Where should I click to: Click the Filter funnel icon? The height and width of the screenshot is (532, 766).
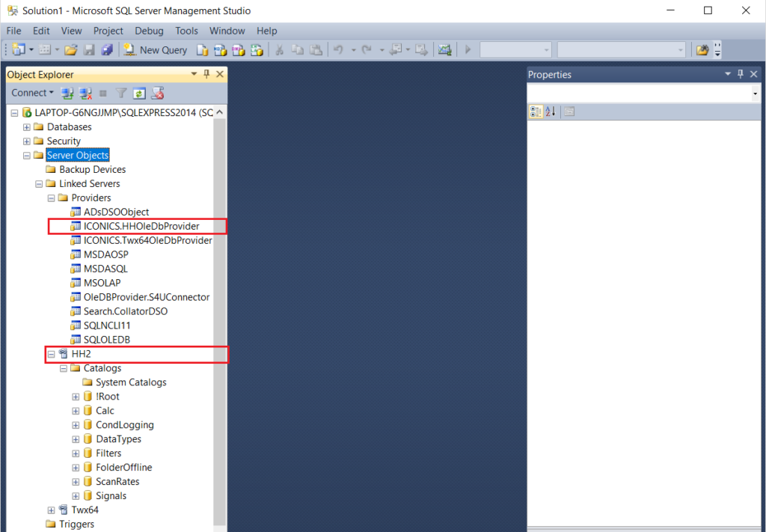121,93
